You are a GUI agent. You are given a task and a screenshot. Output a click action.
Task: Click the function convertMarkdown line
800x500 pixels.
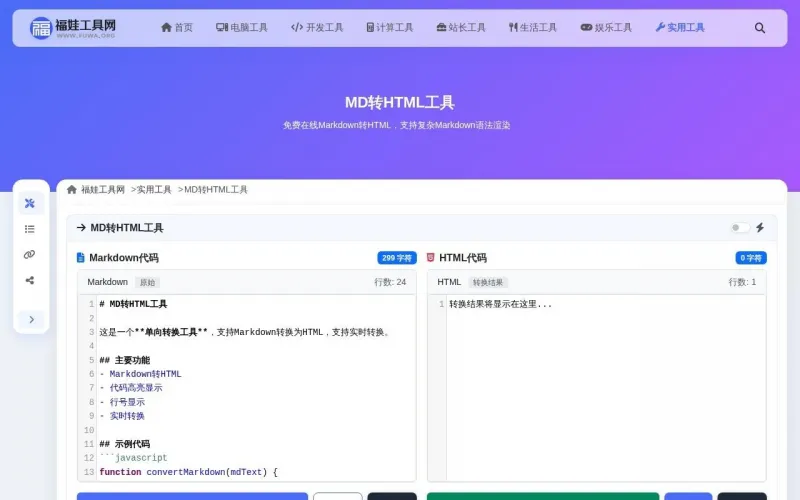(188, 472)
